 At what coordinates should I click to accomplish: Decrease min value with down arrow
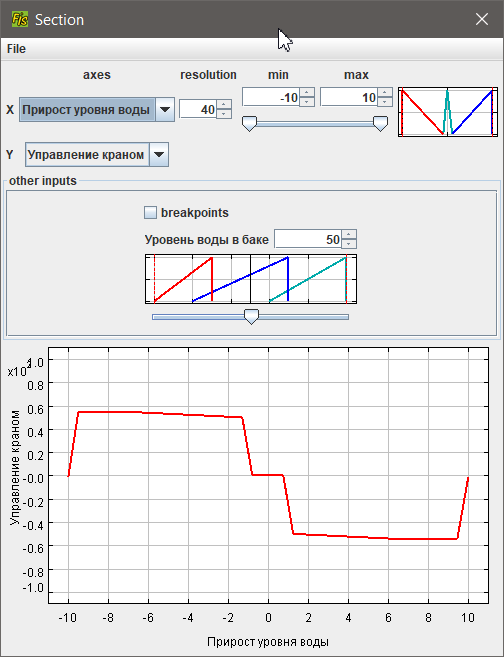click(307, 102)
